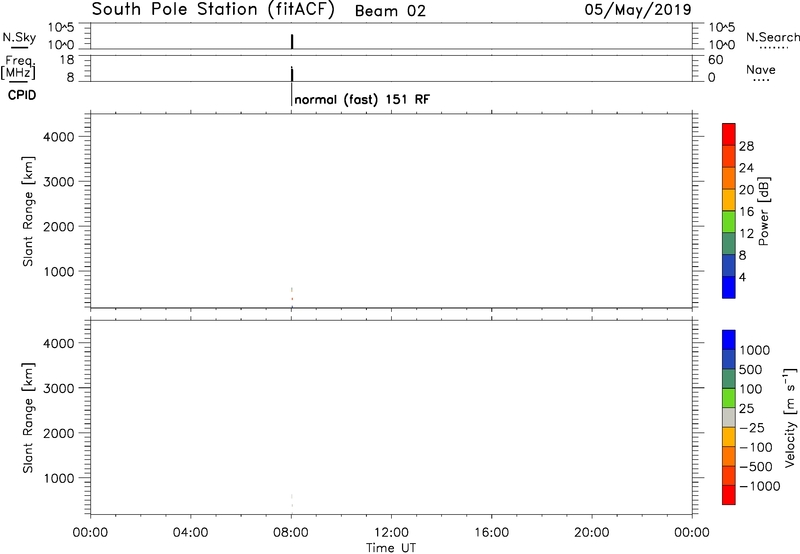Click the velocity panel 'Slant Range [km]' title
This screenshot has width=800, height=554.
[28, 418]
